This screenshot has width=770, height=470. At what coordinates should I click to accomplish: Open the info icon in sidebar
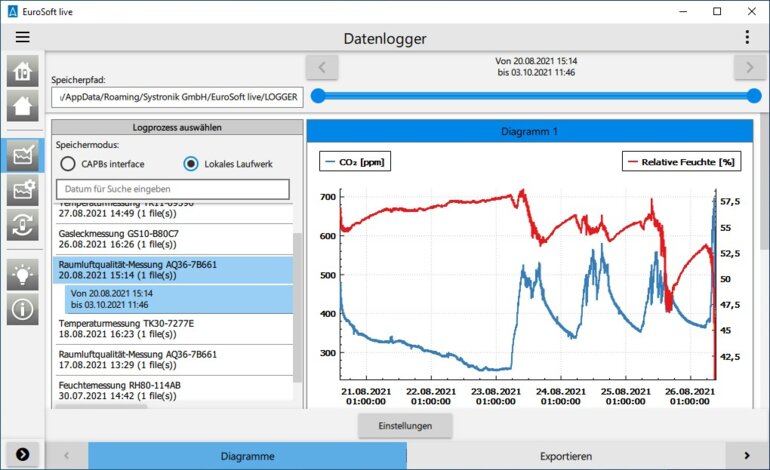22,309
